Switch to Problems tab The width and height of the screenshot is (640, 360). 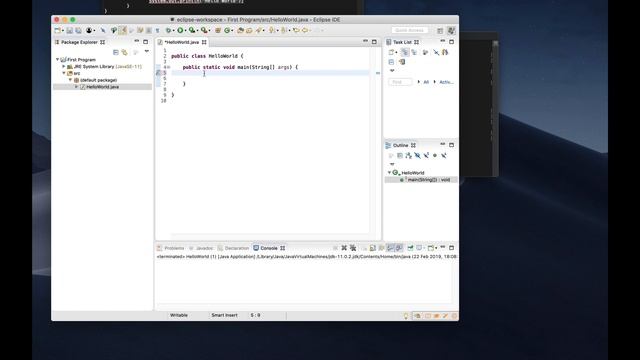pos(171,248)
